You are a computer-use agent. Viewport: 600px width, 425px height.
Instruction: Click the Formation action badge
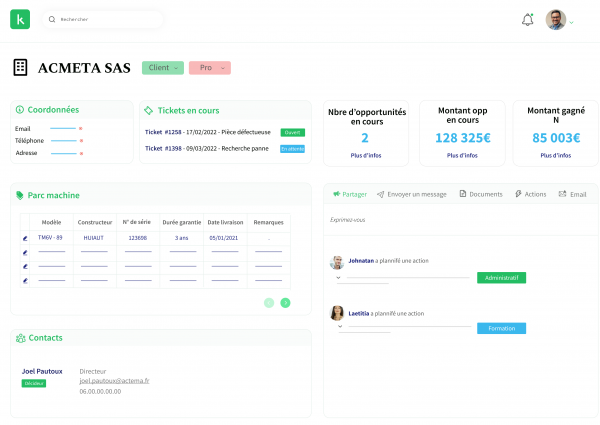[502, 328]
